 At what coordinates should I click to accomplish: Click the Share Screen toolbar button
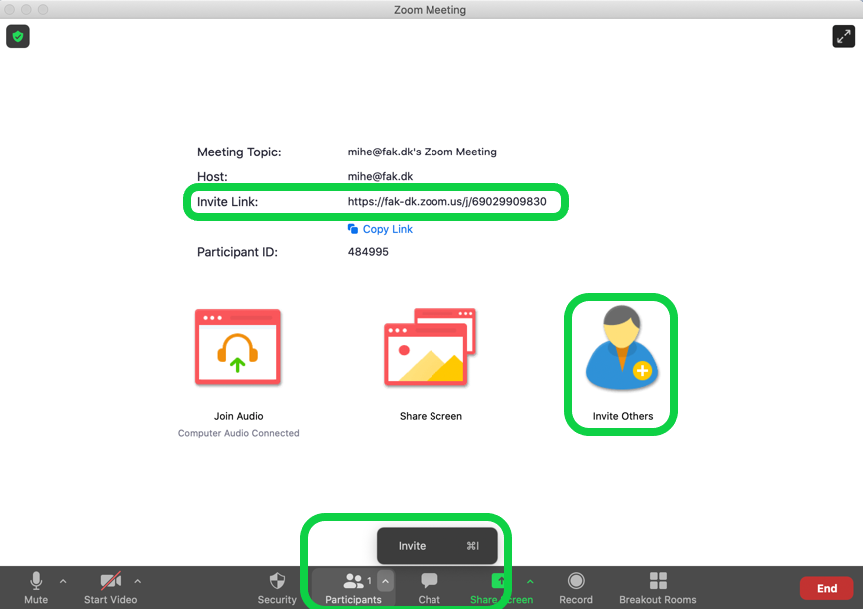tap(501, 588)
